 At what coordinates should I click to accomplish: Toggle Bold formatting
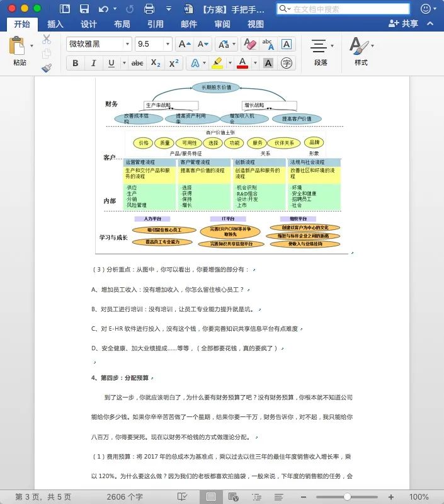click(76, 63)
